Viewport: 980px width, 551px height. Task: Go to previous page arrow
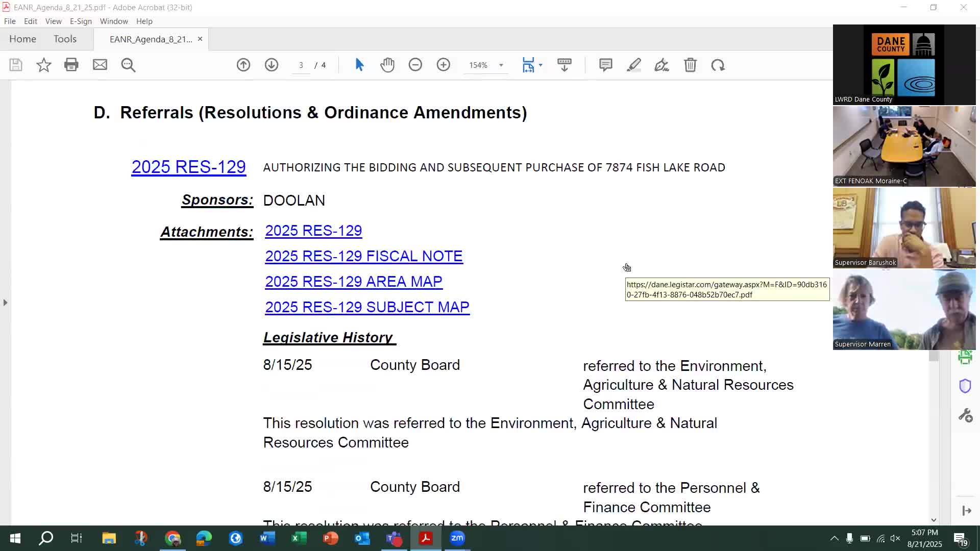click(x=243, y=65)
